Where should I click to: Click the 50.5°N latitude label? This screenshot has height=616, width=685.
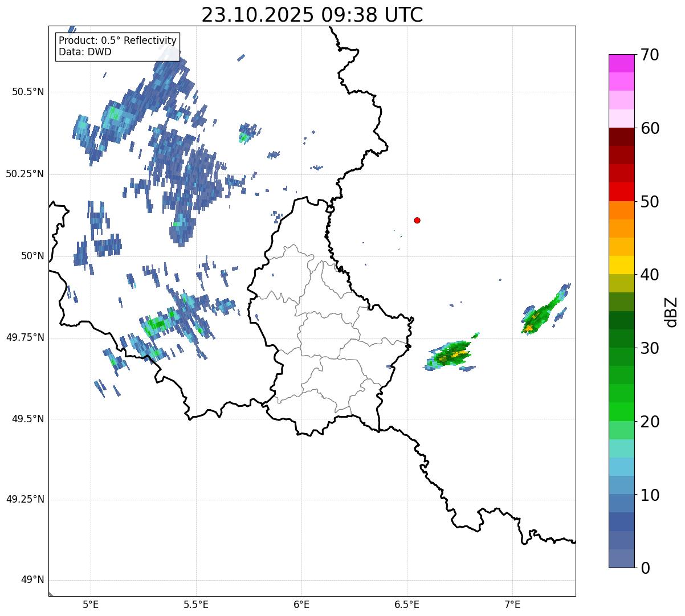28,92
